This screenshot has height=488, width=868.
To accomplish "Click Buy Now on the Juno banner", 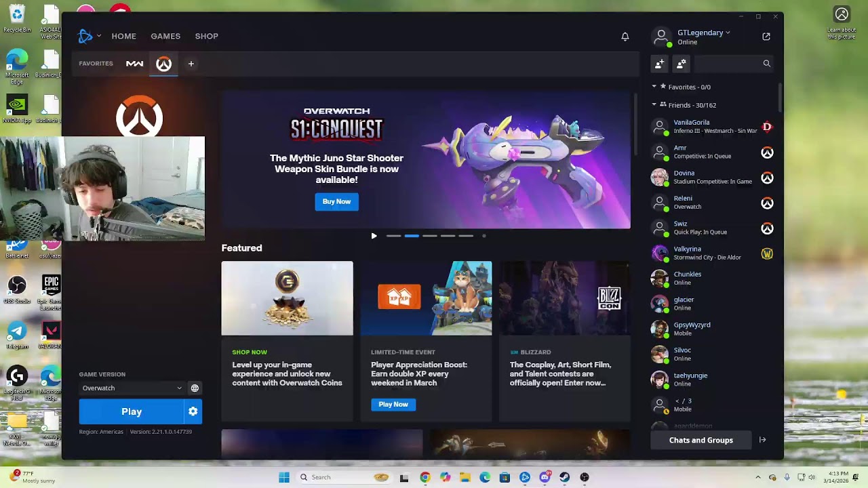I will 337,201.
